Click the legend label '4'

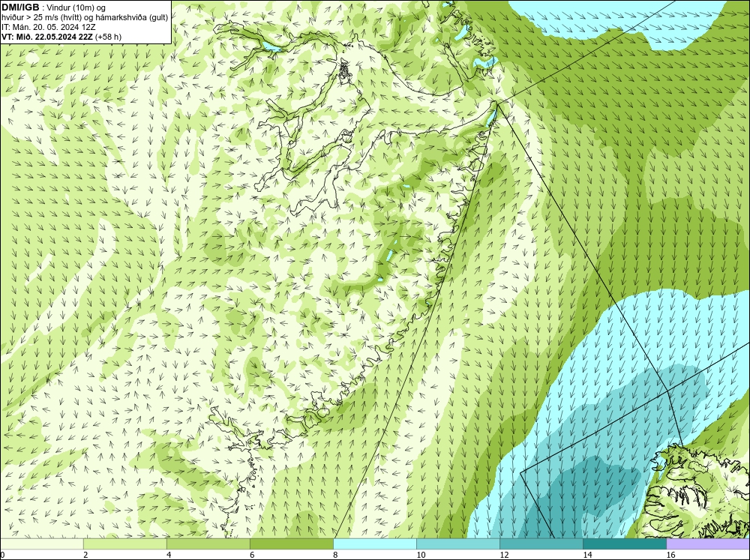click(x=169, y=555)
